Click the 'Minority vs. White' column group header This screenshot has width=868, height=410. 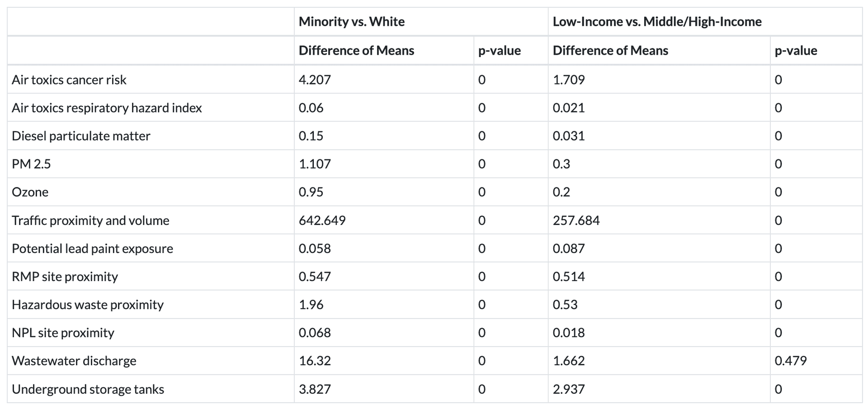coord(351,22)
